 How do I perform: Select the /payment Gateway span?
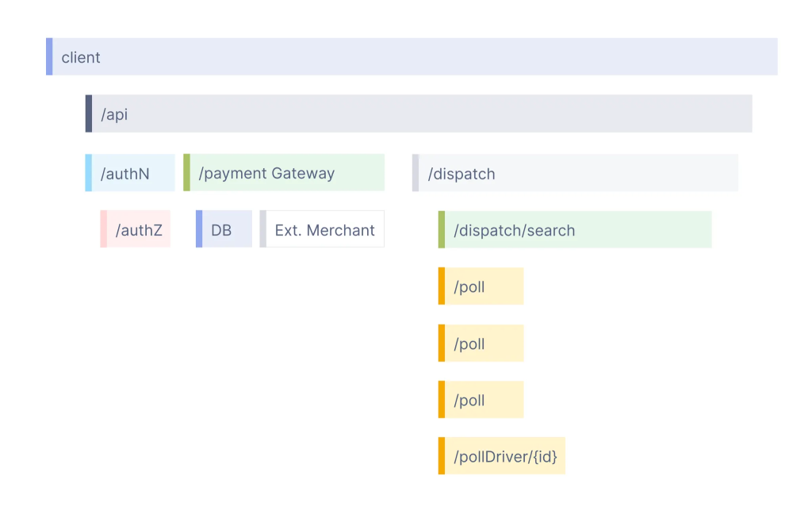tap(285, 173)
